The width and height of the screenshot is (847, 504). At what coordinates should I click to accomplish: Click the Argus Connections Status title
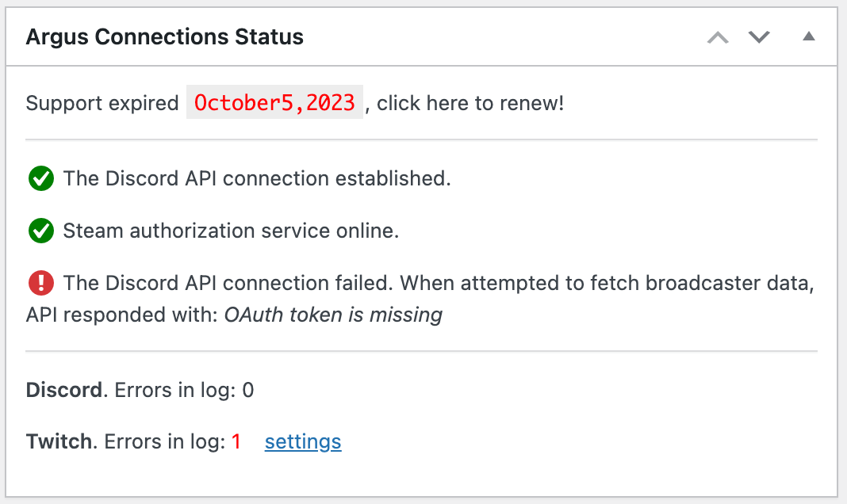click(x=164, y=37)
